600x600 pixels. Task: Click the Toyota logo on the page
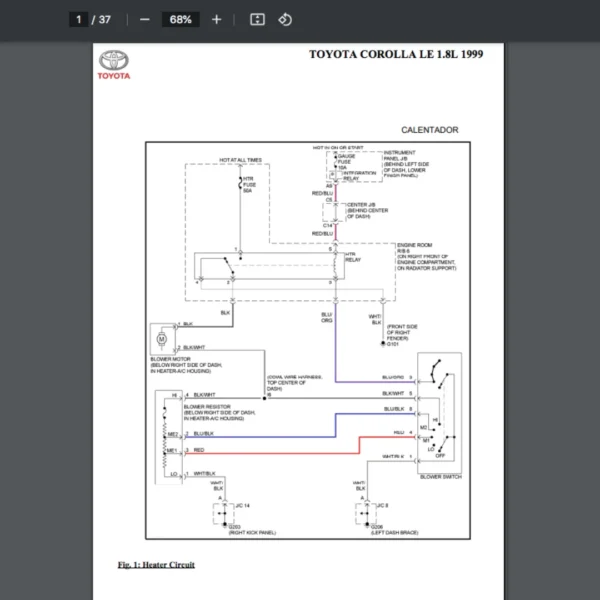tap(114, 65)
